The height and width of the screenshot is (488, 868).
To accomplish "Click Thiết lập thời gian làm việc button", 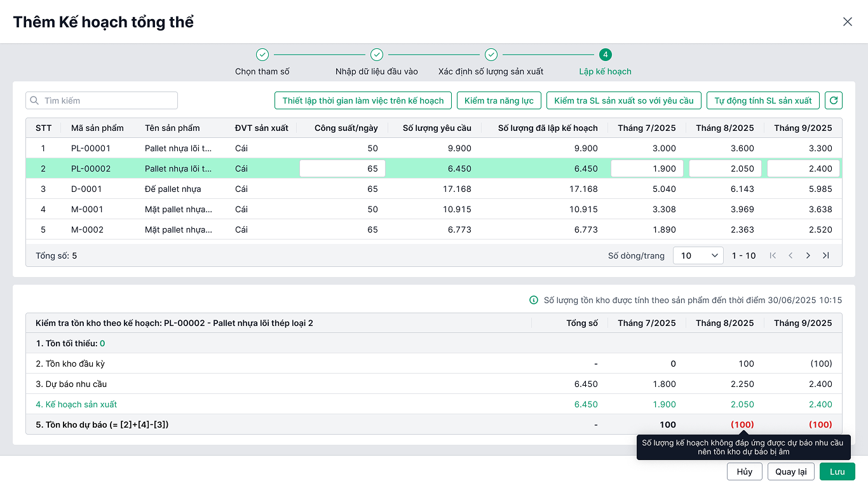I will click(x=363, y=100).
